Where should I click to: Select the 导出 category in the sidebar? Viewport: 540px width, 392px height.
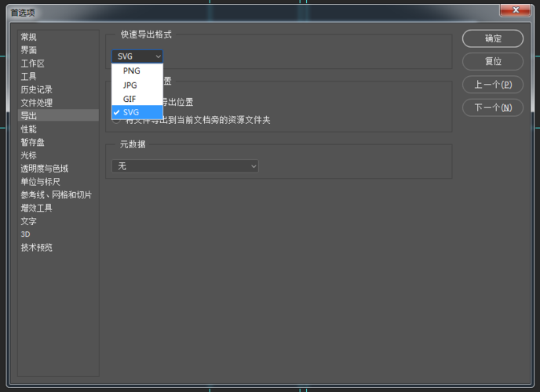tap(58, 115)
